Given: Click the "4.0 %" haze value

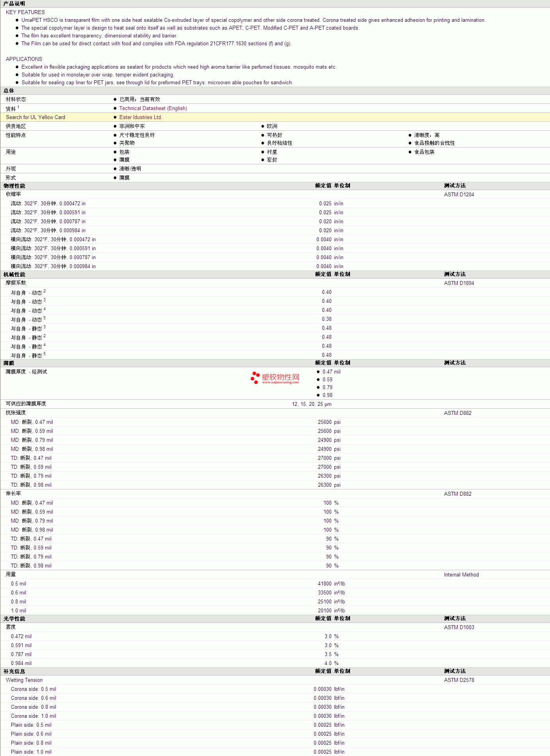Looking at the screenshot, I should (x=332, y=664).
